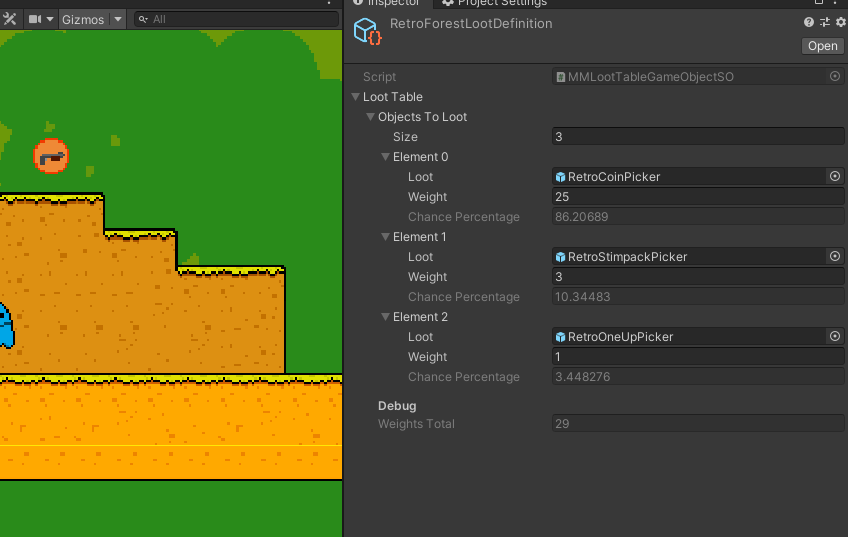The height and width of the screenshot is (537, 848).
Task: Select the orange weapon pickup in scene
Action: [x=51, y=155]
